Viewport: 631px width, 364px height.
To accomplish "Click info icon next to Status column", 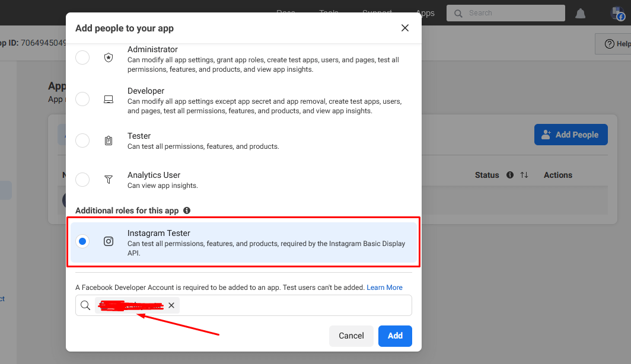I will click(x=510, y=175).
